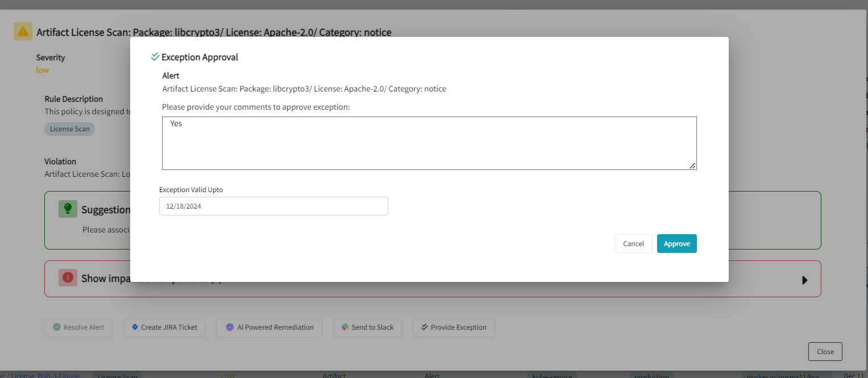
Task: Approve the exception
Action: (676, 244)
